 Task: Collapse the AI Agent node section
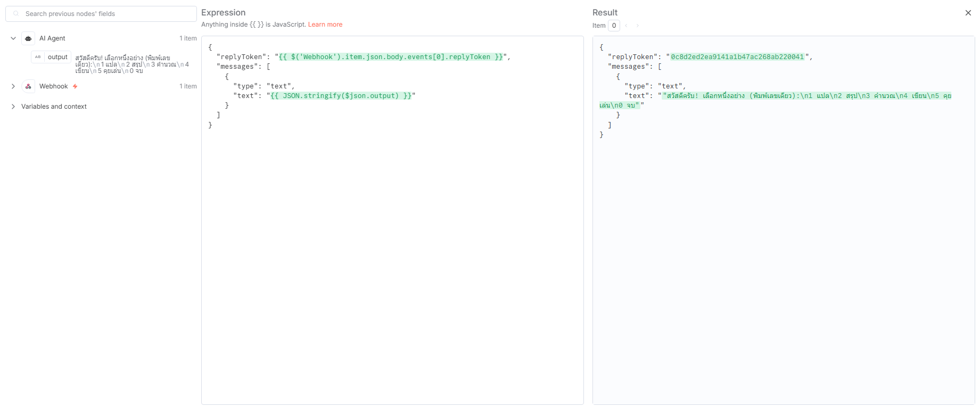click(x=13, y=38)
